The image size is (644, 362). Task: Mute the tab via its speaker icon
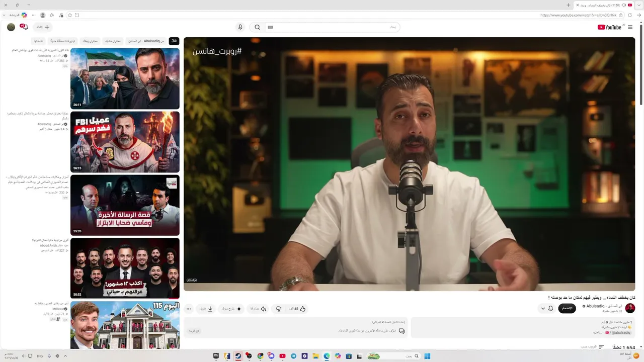coord(623,5)
